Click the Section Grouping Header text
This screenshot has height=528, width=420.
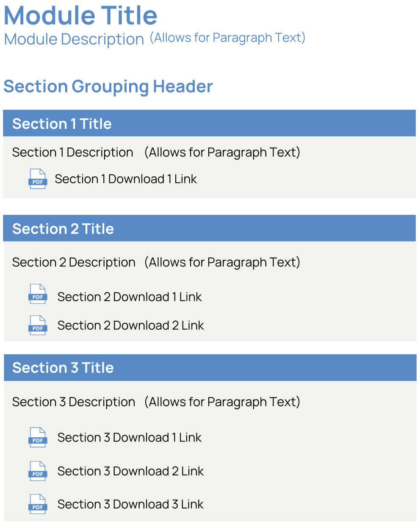(x=108, y=86)
